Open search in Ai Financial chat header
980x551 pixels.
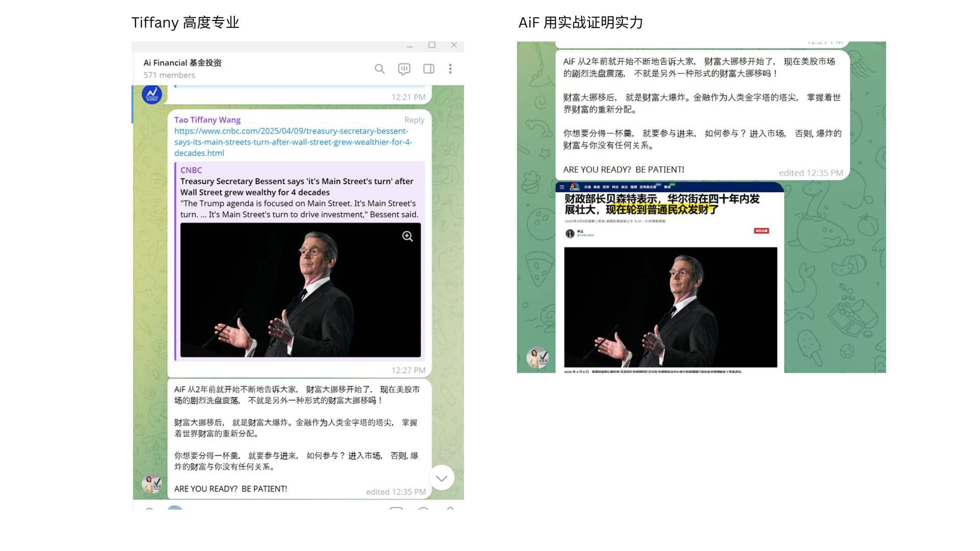(379, 69)
